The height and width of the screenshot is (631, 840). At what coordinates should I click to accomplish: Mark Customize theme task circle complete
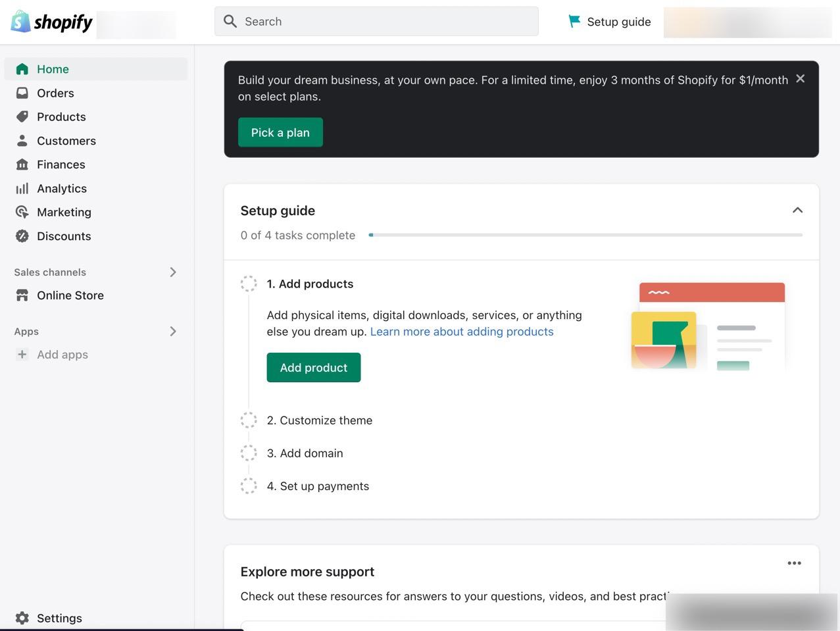coord(249,420)
